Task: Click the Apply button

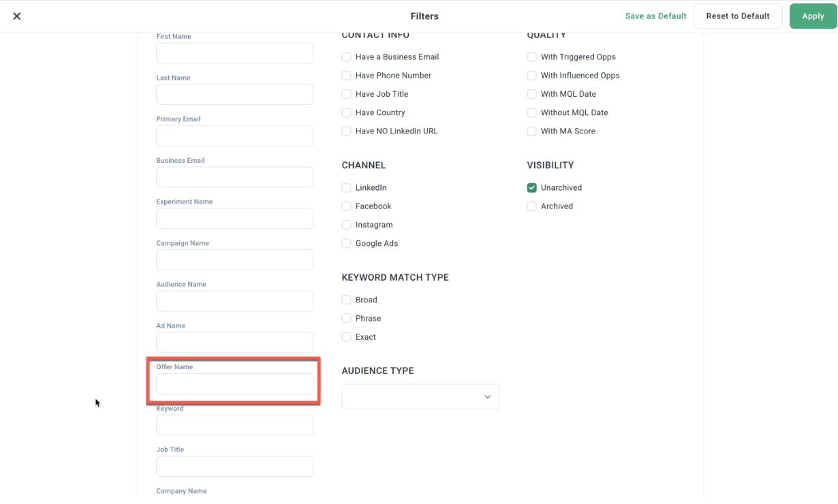Action: pyautogui.click(x=813, y=16)
